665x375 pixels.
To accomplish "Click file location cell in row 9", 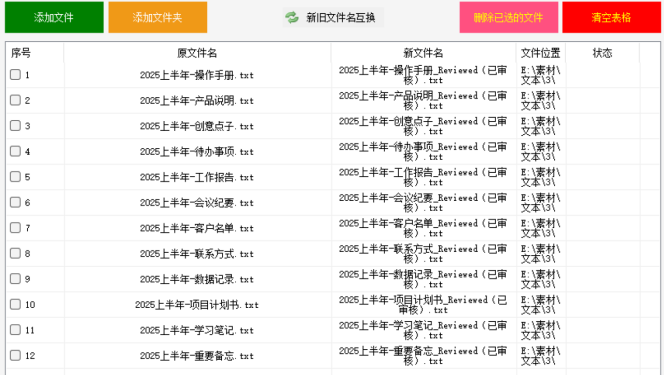I will tap(541, 279).
